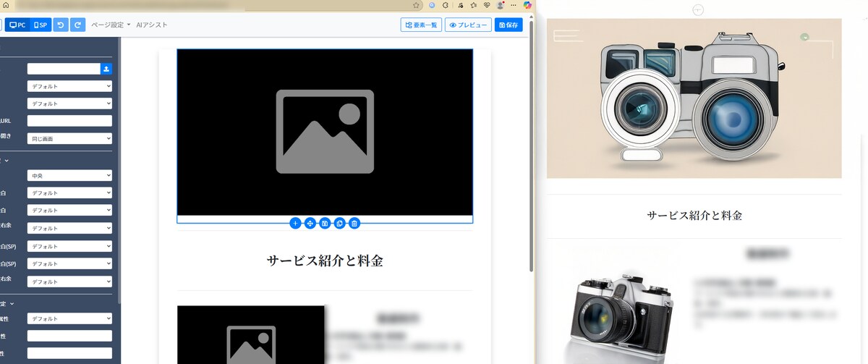Expand the ページ設定 dropdown menu
Screen dimensions: 868x364
point(111,25)
